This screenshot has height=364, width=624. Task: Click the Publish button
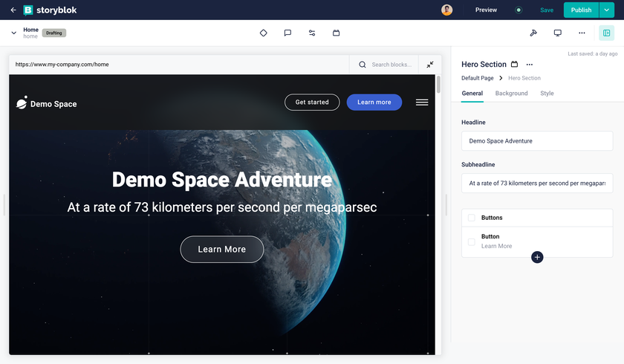[x=581, y=10]
